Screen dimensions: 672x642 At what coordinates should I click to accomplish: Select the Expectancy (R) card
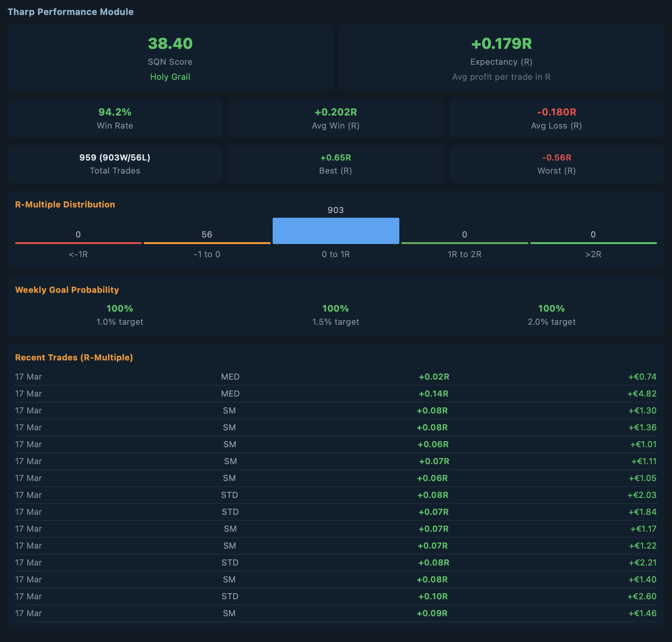coord(501,57)
